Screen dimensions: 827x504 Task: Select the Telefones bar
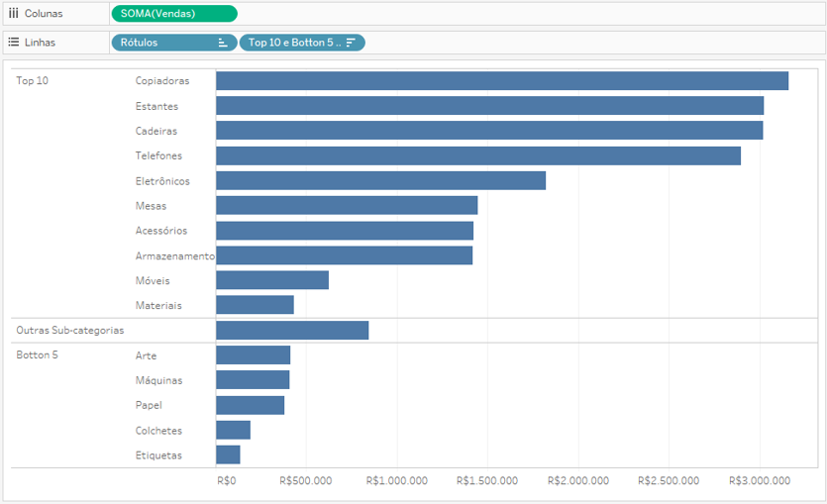(478, 155)
